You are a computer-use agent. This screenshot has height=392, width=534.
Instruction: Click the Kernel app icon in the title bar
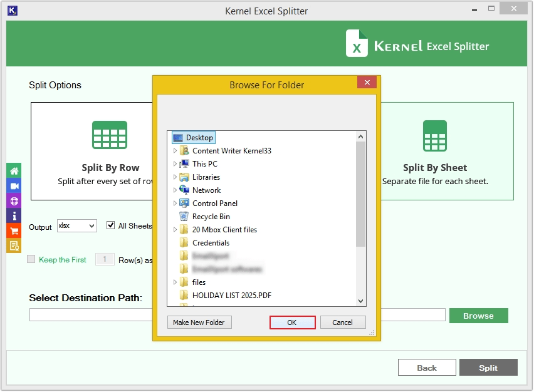coord(13,11)
